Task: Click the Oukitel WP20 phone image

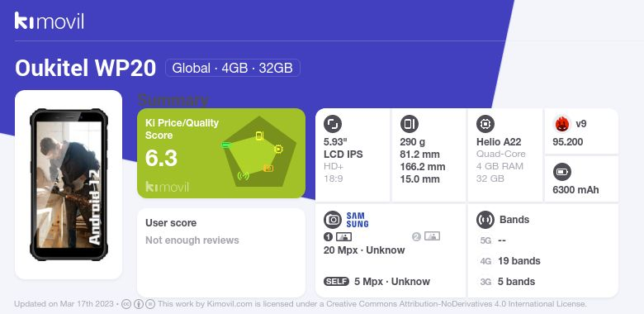Action: [69, 184]
